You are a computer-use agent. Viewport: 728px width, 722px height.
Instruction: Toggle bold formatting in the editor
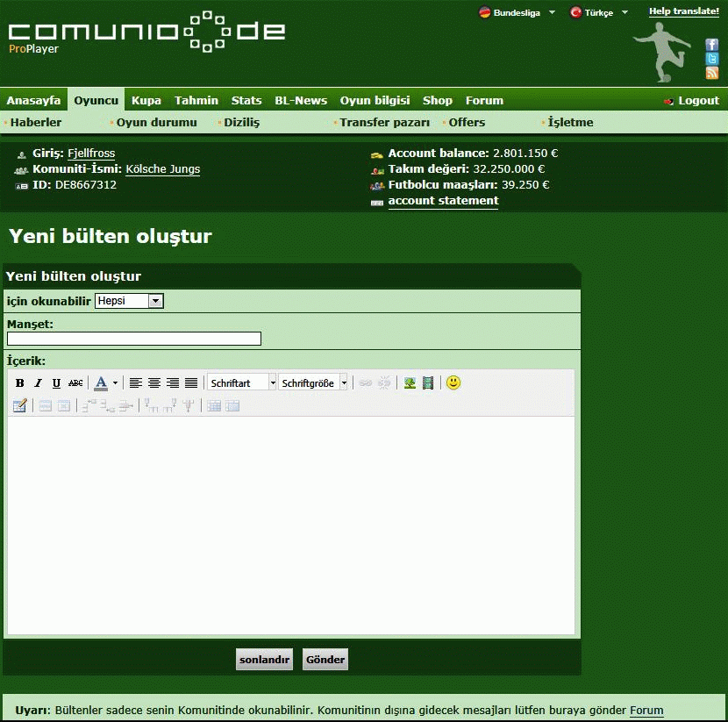click(x=20, y=383)
